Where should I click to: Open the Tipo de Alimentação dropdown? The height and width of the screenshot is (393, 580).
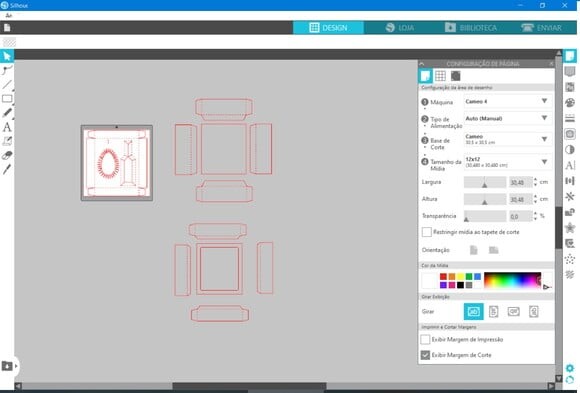point(508,118)
